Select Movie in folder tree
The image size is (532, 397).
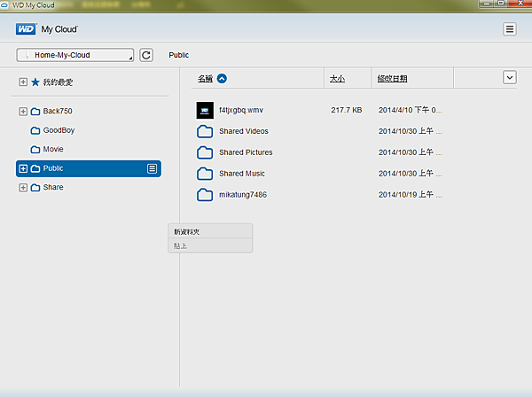(x=53, y=149)
